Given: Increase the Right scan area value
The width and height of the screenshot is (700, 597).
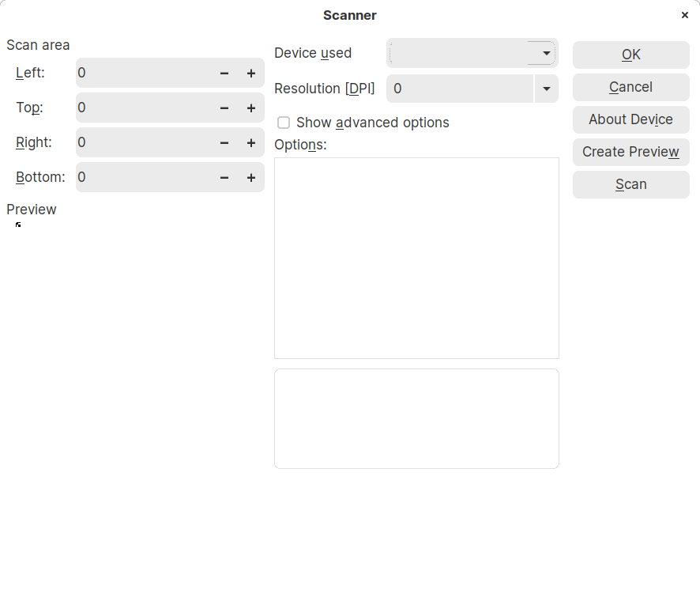Looking at the screenshot, I should [x=251, y=142].
